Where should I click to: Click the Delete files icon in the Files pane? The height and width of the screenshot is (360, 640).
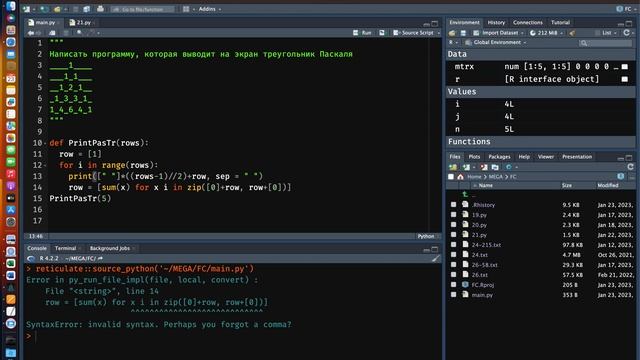click(x=484, y=167)
